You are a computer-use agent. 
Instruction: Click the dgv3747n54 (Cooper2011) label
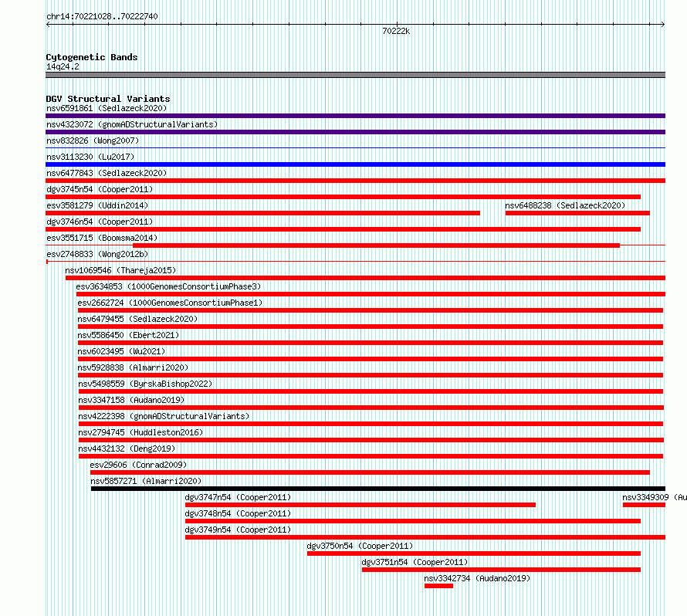click(238, 497)
